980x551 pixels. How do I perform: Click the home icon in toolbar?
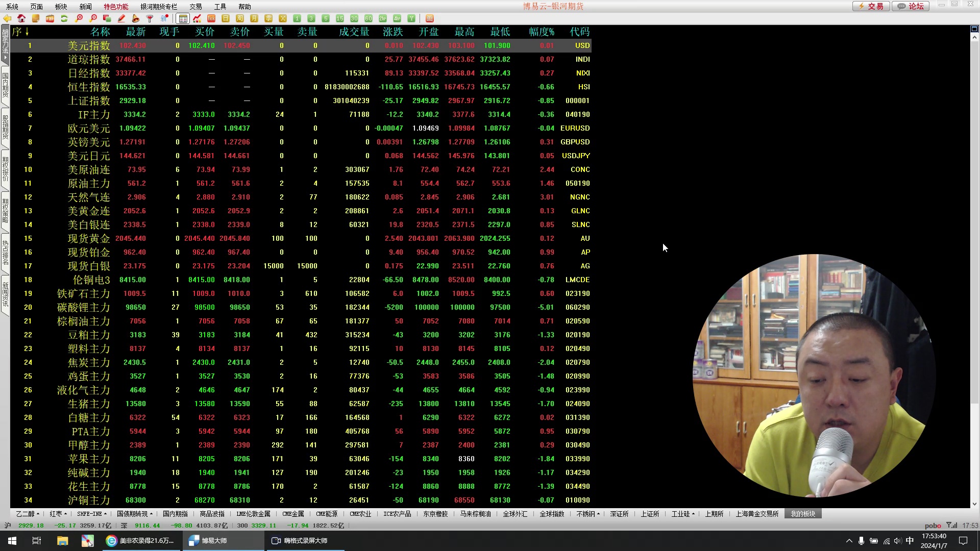pos(21,18)
